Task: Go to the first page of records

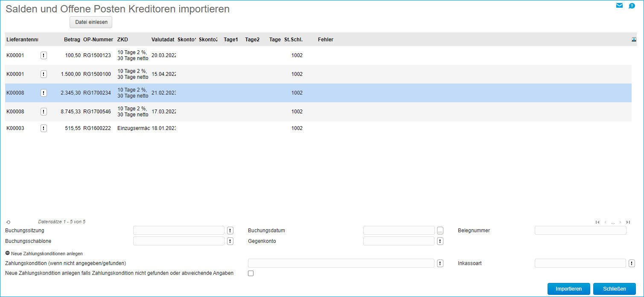Action: click(597, 222)
